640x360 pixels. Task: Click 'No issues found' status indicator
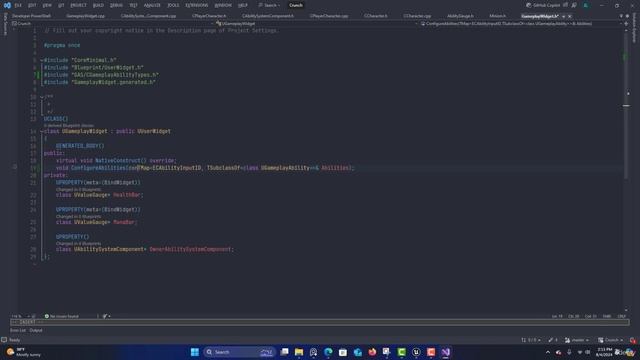[x=62, y=316]
